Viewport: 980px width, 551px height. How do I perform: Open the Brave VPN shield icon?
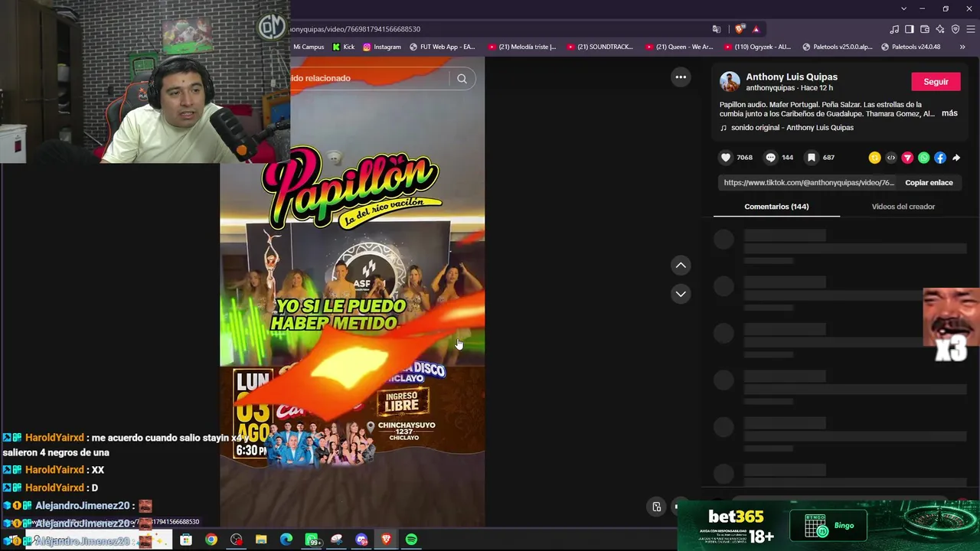(955, 29)
